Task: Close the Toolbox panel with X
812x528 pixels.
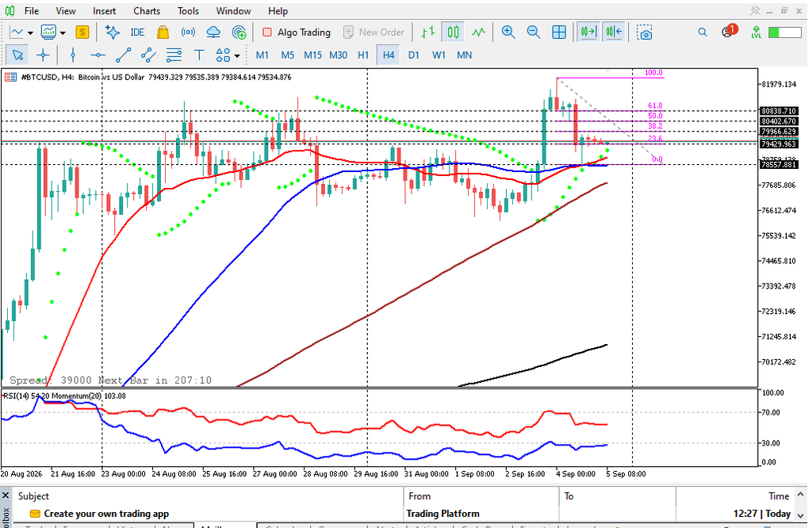Action: (6, 495)
